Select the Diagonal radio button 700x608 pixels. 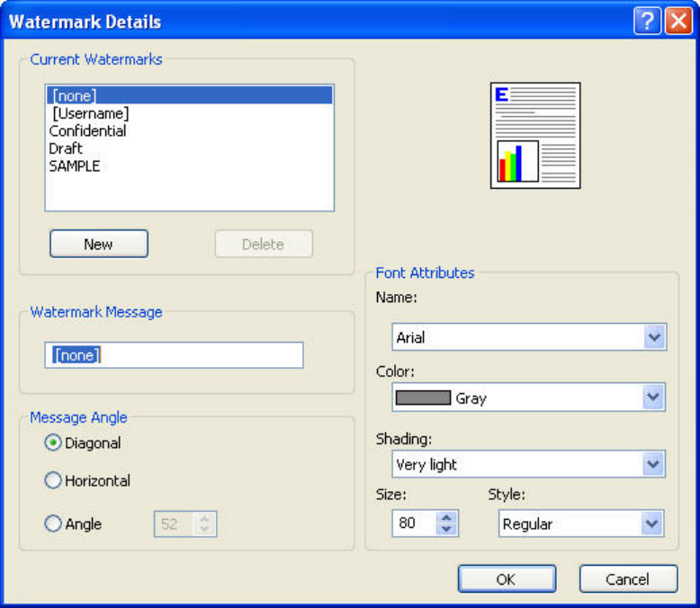coord(53,443)
